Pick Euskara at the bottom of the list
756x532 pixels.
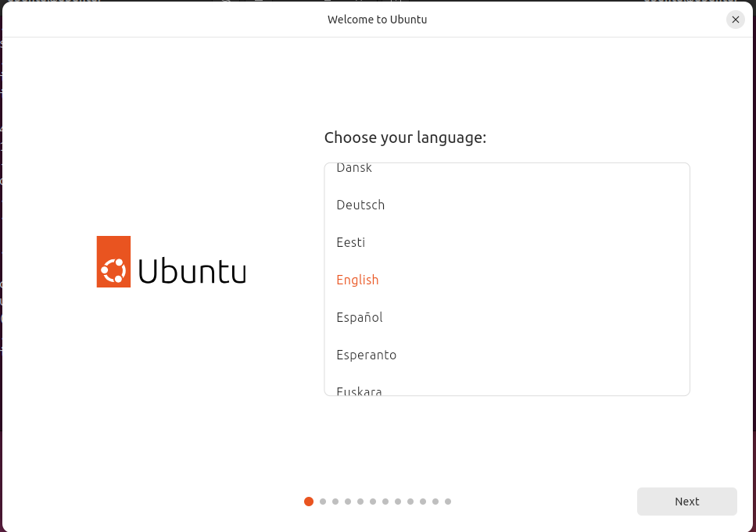click(359, 391)
